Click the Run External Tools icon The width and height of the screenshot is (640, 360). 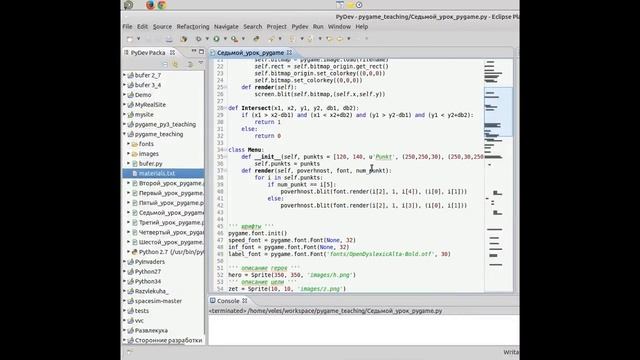tap(234, 39)
